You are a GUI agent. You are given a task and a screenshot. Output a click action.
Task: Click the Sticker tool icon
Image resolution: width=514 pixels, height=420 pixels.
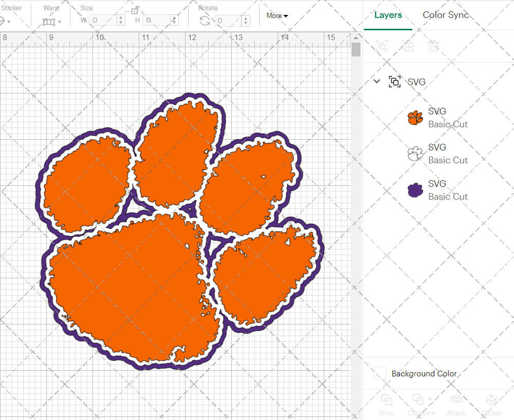pyautogui.click(x=4, y=21)
